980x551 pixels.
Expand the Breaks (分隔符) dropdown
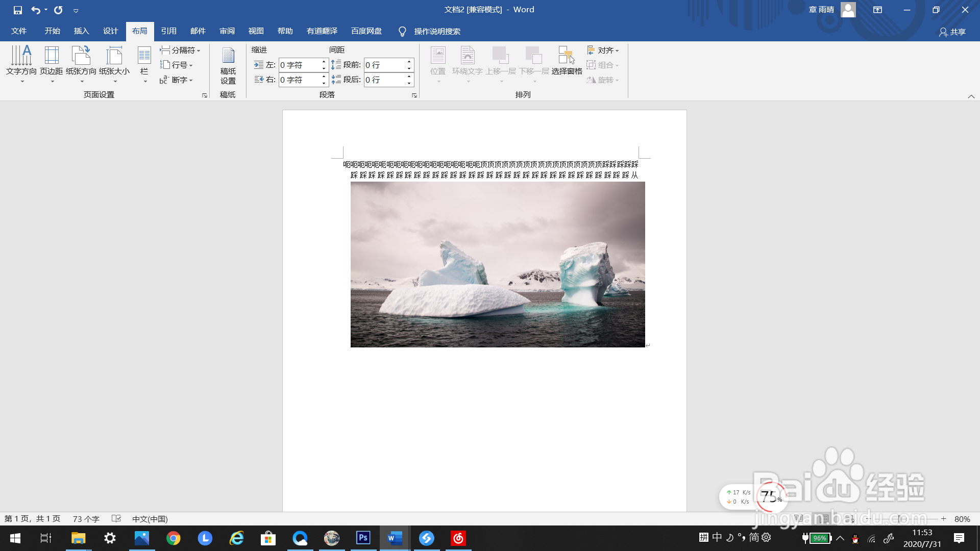[x=180, y=50]
